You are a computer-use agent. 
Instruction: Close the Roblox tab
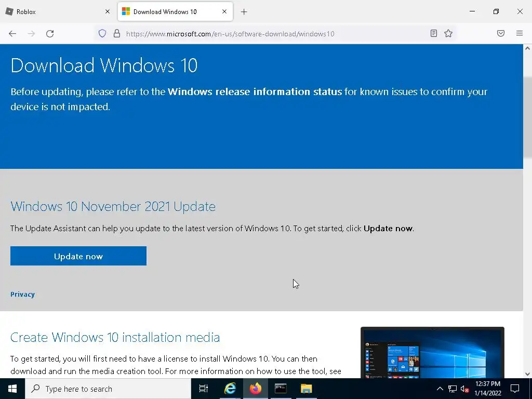click(x=108, y=11)
